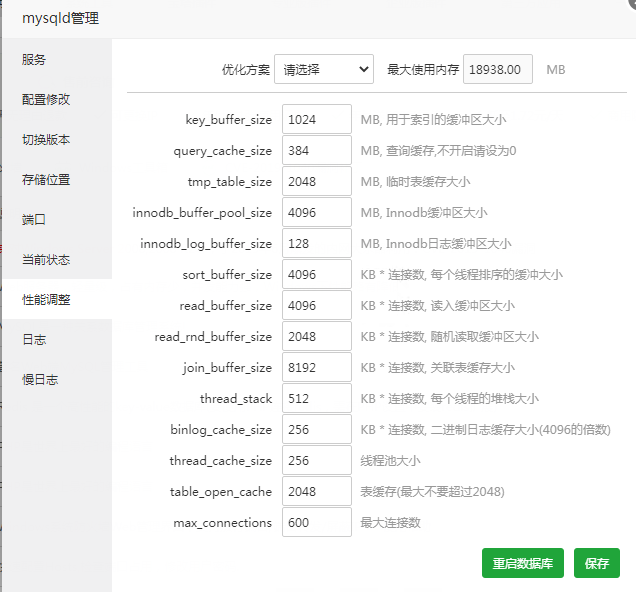636x592 pixels.
Task: Select the read_buffer_size input box
Action: coord(317,305)
